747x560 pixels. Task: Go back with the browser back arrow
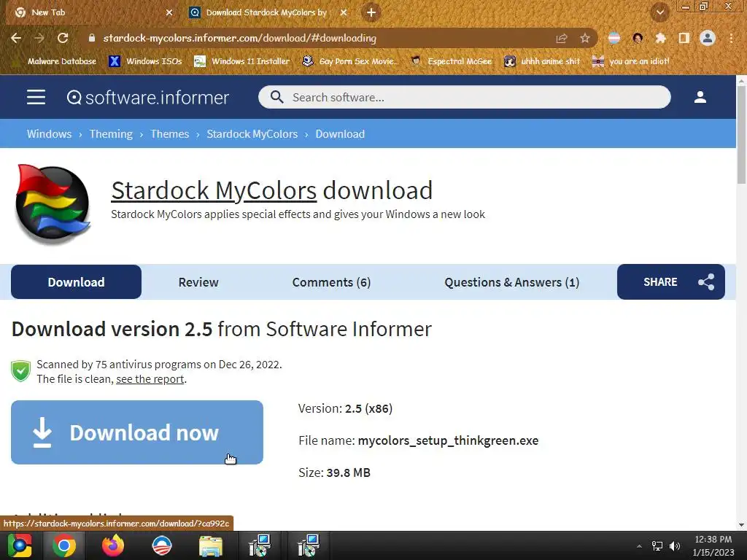[x=16, y=38]
